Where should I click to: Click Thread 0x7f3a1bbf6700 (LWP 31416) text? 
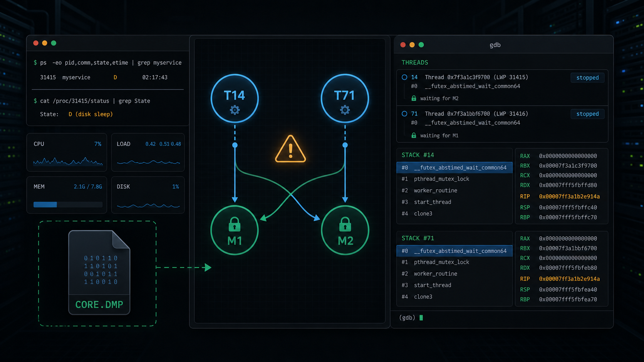476,114
